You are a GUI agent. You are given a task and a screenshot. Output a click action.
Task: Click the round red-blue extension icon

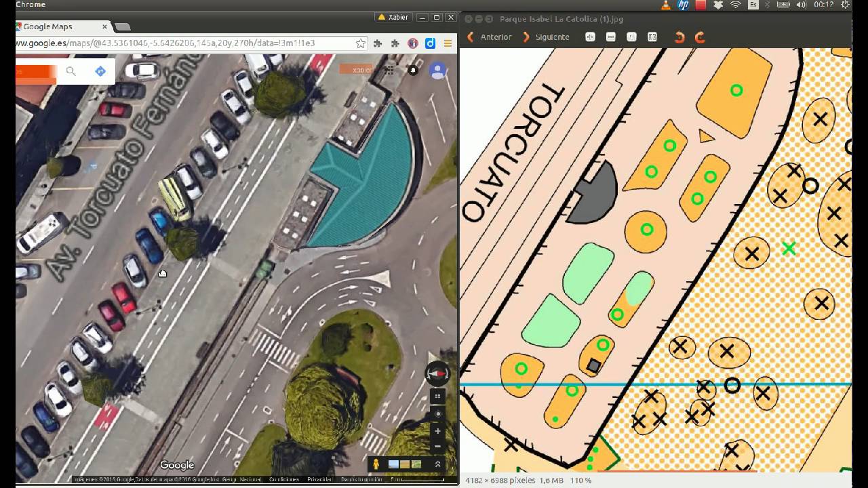413,43
